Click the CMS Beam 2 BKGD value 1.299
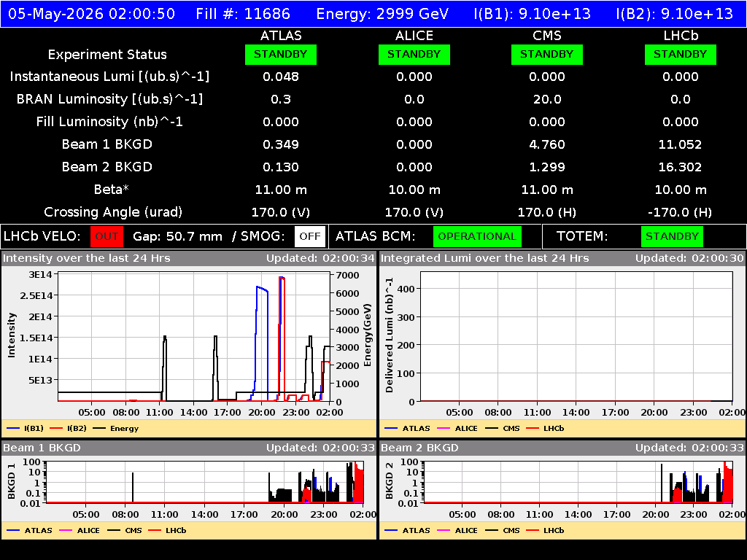The image size is (747, 560). click(547, 167)
